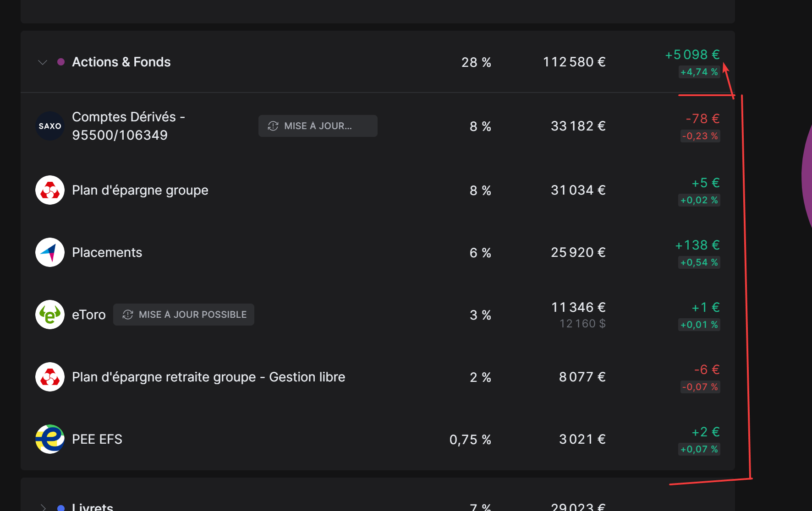The image size is (812, 511).
Task: Click the sync icon in Saxo update button
Action: 273,126
